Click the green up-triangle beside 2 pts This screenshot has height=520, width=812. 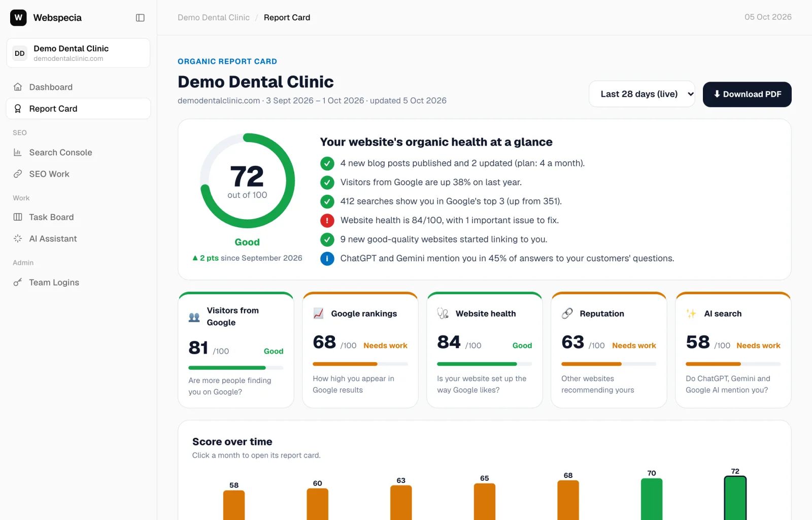(195, 258)
